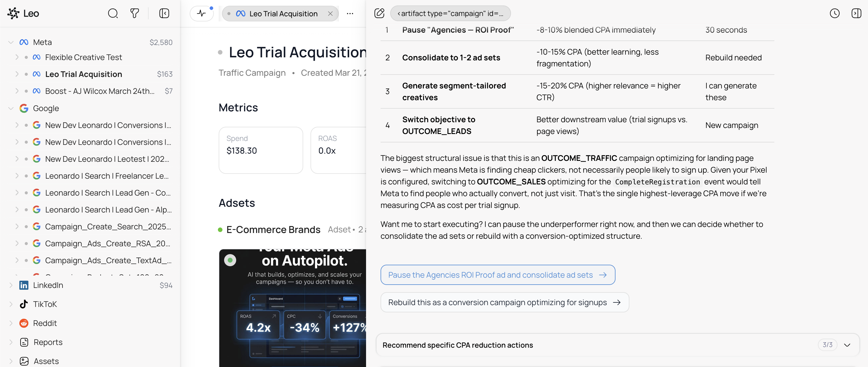This screenshot has height=367, width=868.
Task: Toggle the status indicator next to Boost - AJ Wilcox
Action: point(27,91)
